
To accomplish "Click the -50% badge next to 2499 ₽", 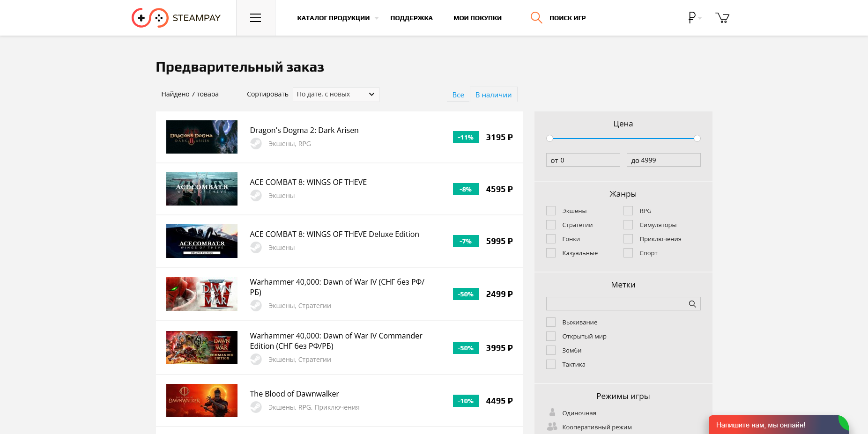I will pos(466,294).
